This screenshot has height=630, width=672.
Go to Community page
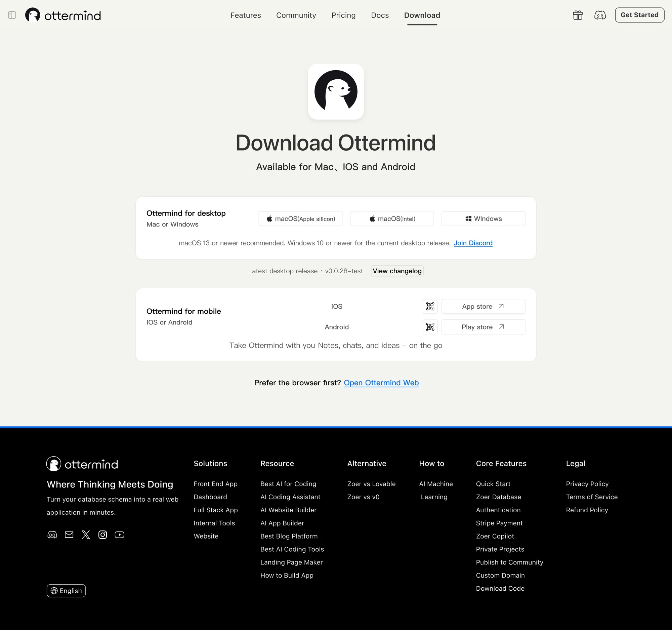(296, 15)
